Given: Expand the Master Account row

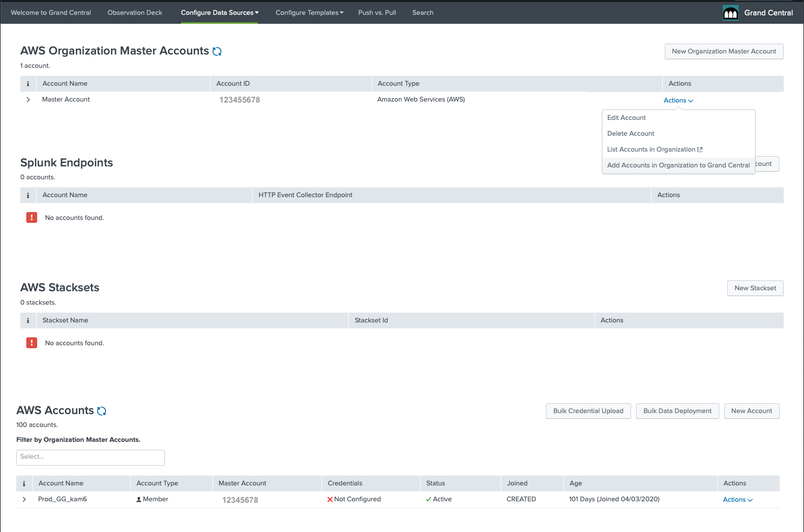Looking at the screenshot, I should coord(28,100).
